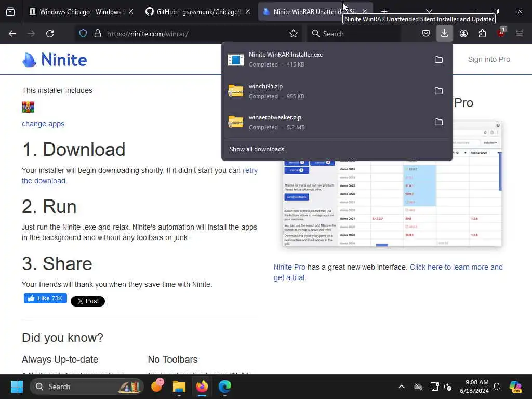Open Windows Start menu
Screen dimensions: 532x399
pos(17,387)
